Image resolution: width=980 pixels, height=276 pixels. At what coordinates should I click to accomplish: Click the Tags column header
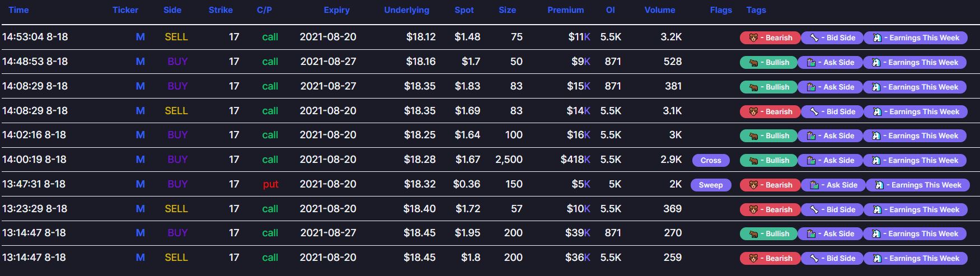pos(756,10)
